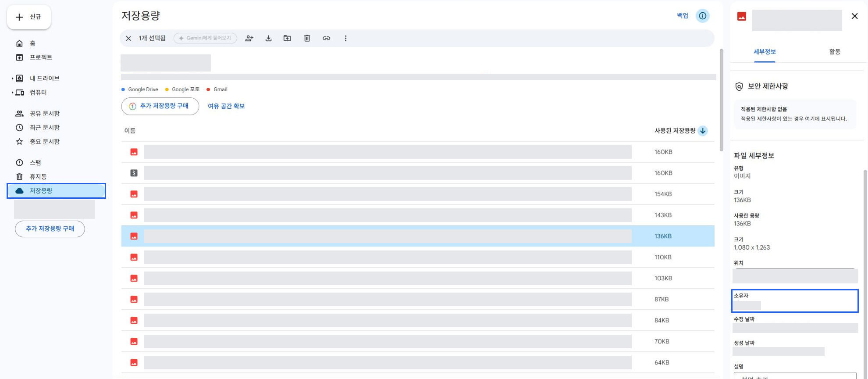Expand the 내 드라이브 tree arrow

pyautogui.click(x=12, y=79)
